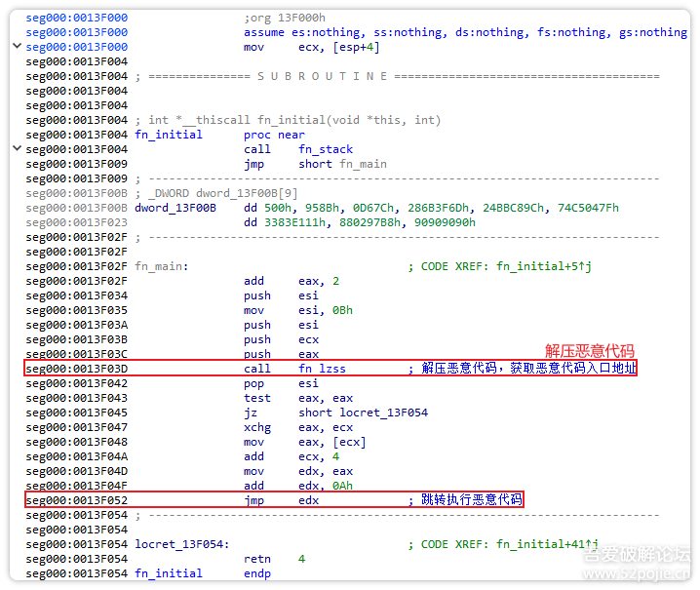
Task: Click the 跳转执行恶意代码 comment
Action: tap(470, 500)
